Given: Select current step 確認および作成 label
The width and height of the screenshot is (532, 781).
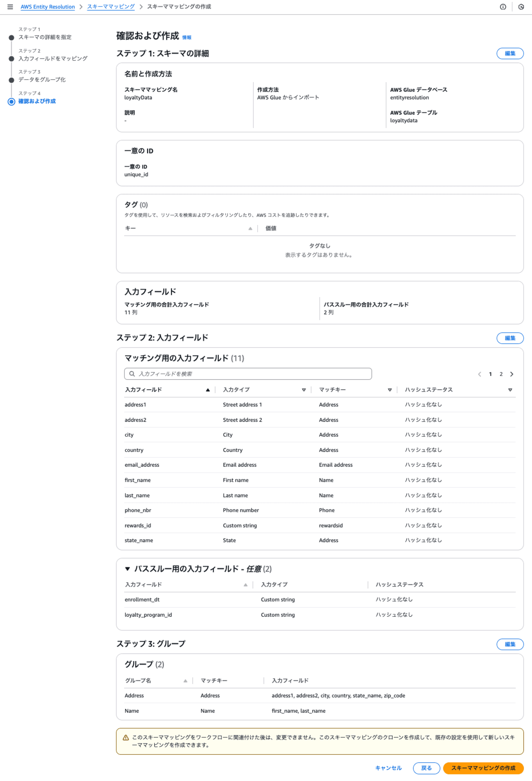Looking at the screenshot, I should pyautogui.click(x=37, y=101).
